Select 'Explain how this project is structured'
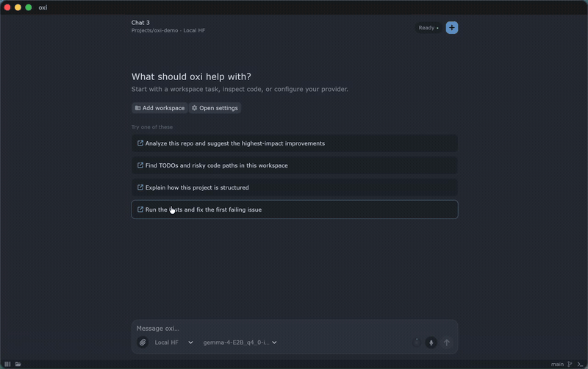 [x=295, y=187]
